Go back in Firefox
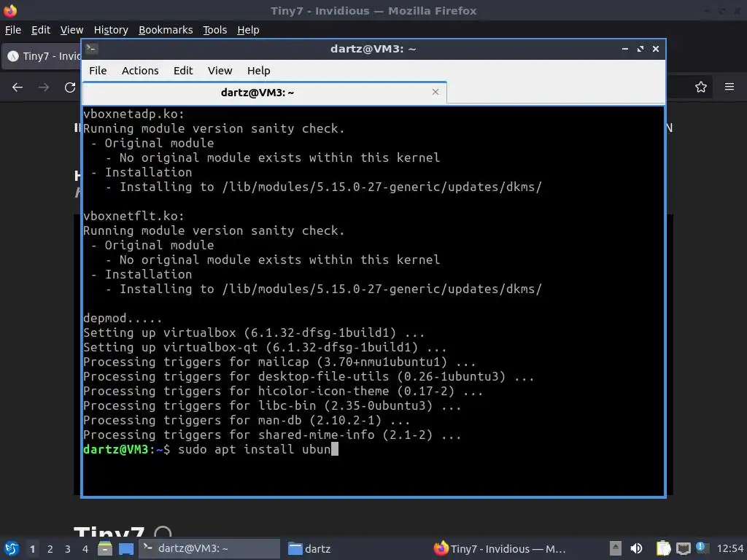Viewport: 747px width, 560px height. click(x=18, y=87)
